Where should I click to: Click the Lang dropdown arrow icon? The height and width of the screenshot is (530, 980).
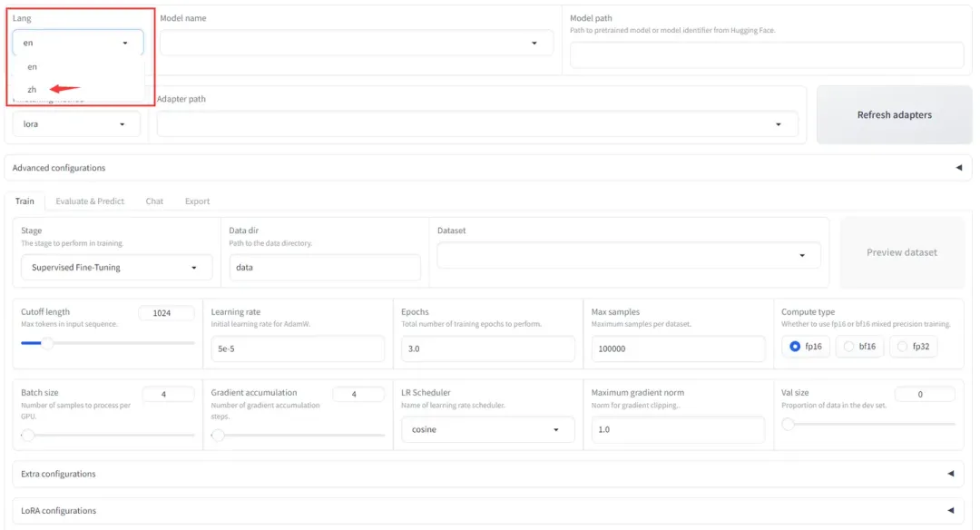tap(125, 44)
